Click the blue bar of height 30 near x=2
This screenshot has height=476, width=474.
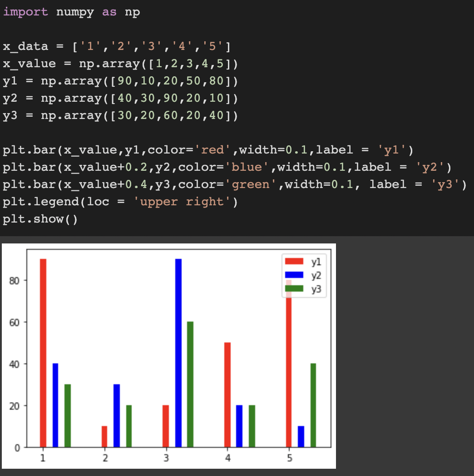click(117, 416)
